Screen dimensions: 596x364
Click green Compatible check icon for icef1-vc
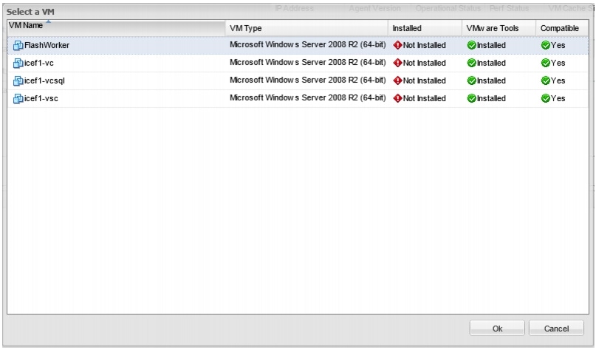click(x=546, y=63)
